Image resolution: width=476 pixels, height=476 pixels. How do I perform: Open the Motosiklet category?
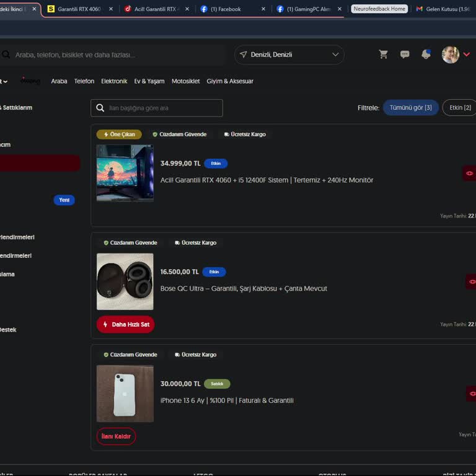(185, 81)
